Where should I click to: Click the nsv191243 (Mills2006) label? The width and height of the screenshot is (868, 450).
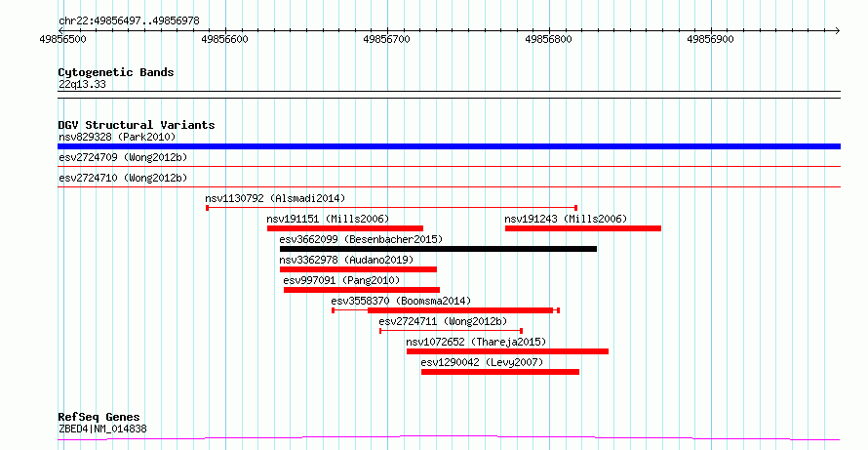coord(566,219)
